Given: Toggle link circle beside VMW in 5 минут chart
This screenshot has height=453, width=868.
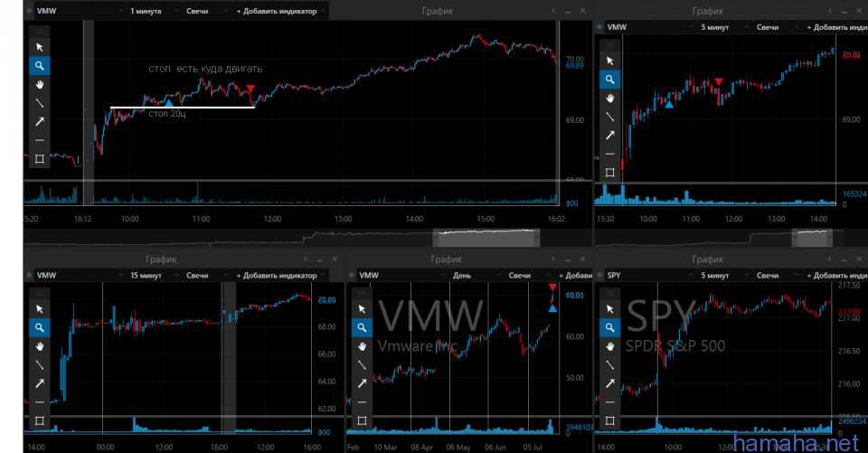Looking at the screenshot, I should [x=599, y=27].
